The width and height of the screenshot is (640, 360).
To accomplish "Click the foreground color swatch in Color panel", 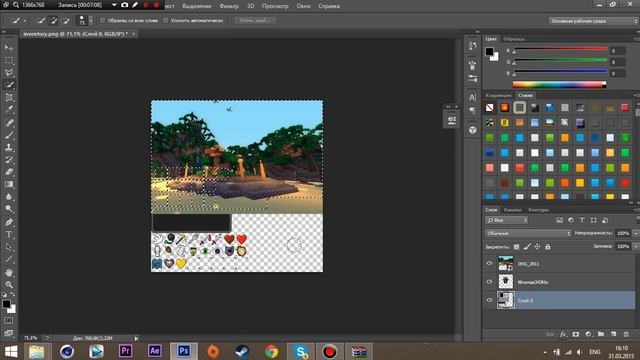I will (489, 51).
